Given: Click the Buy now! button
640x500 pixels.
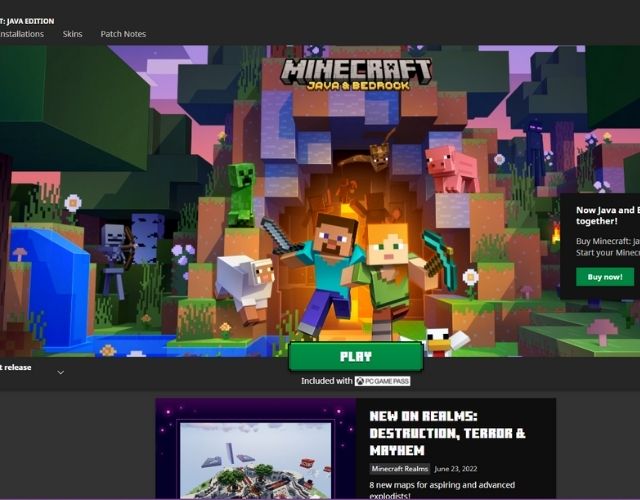Looking at the screenshot, I should tap(605, 277).
